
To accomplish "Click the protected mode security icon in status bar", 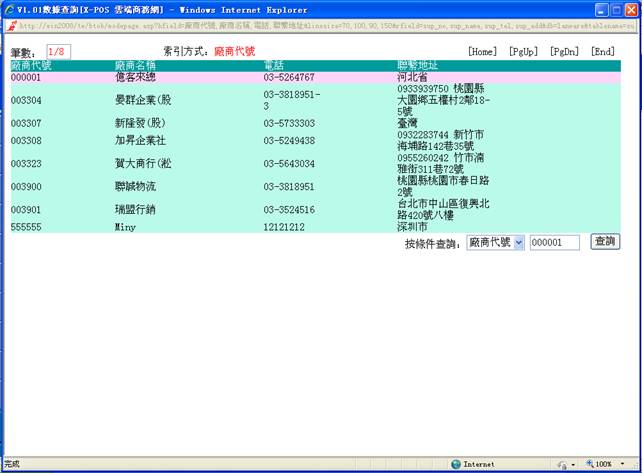I will point(561,464).
